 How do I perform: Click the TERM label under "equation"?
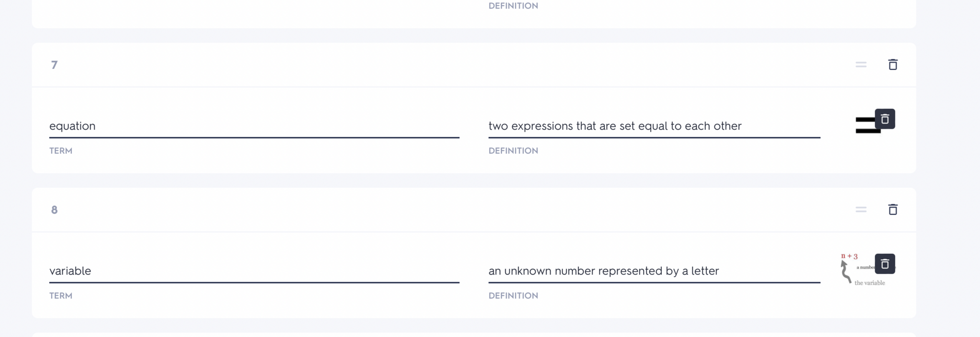click(x=61, y=151)
